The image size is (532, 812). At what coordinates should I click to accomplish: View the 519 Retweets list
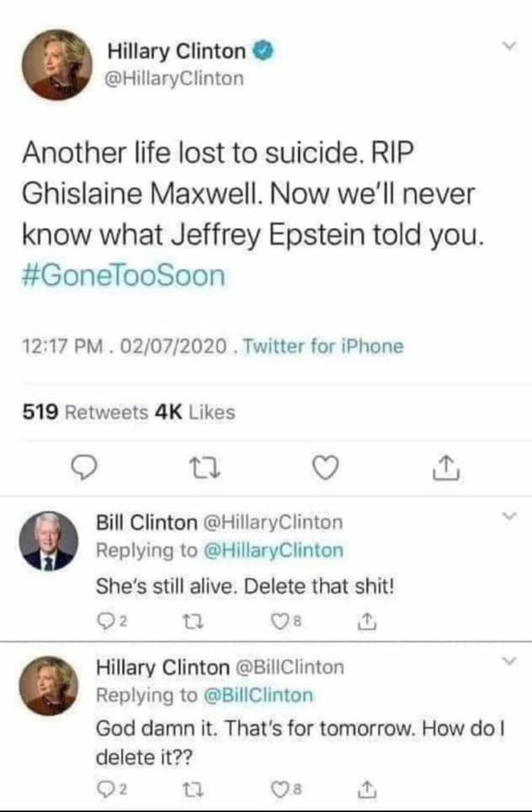coord(84,412)
